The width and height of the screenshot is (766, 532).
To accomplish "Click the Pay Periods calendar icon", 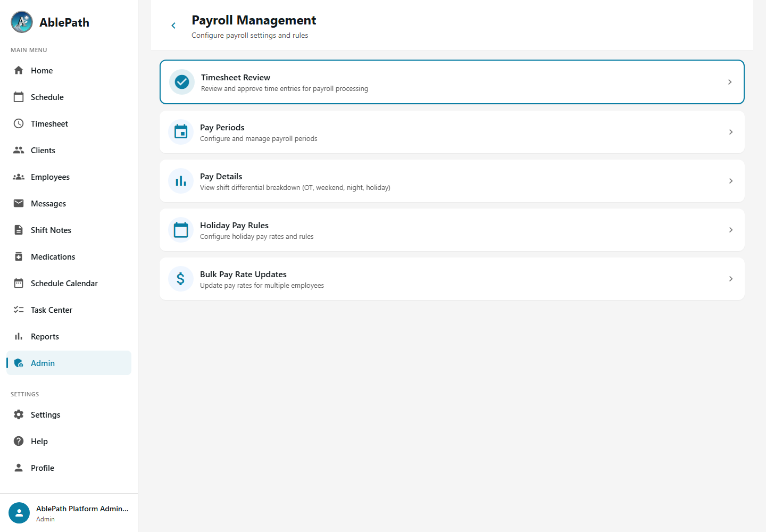I will point(181,132).
